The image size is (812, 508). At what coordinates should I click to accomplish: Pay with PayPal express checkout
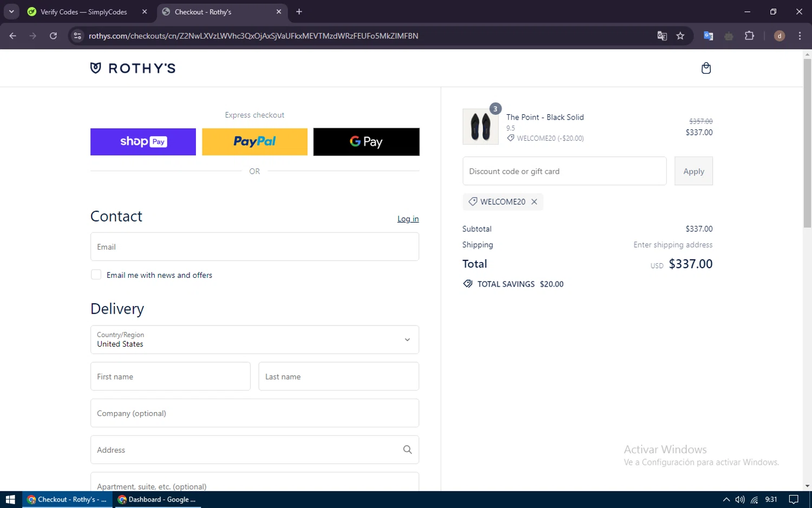click(254, 142)
